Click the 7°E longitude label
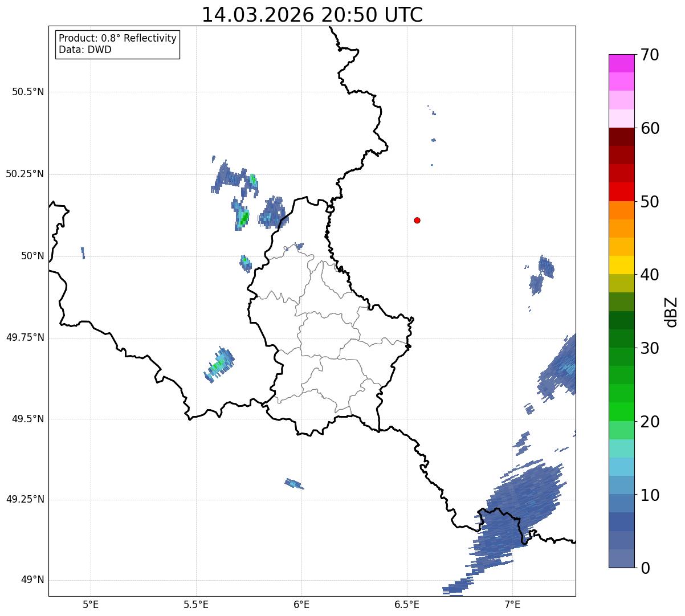The image size is (685, 616). click(x=512, y=605)
